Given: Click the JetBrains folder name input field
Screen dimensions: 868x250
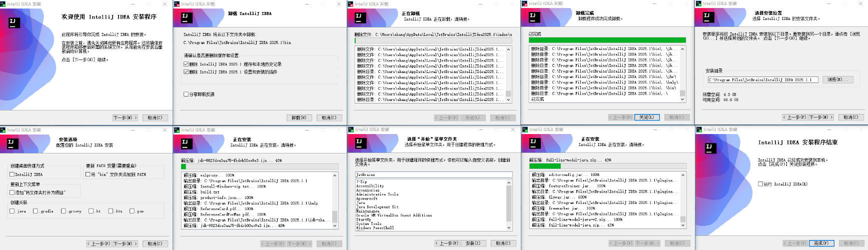Looking at the screenshot, I should click(x=434, y=175).
